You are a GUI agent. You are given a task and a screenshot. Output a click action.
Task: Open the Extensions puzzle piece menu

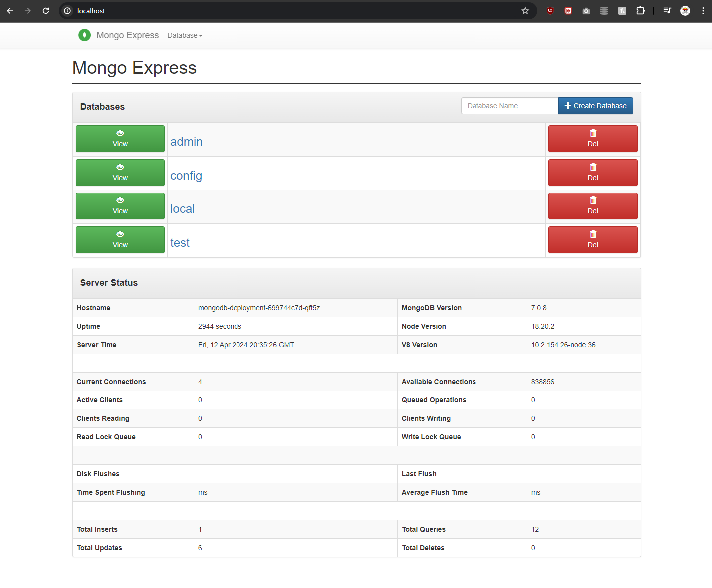point(640,11)
